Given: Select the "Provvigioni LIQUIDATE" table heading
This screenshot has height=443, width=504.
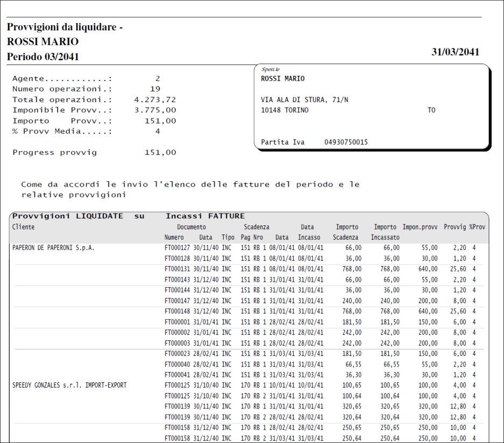Looking at the screenshot, I should (67, 216).
